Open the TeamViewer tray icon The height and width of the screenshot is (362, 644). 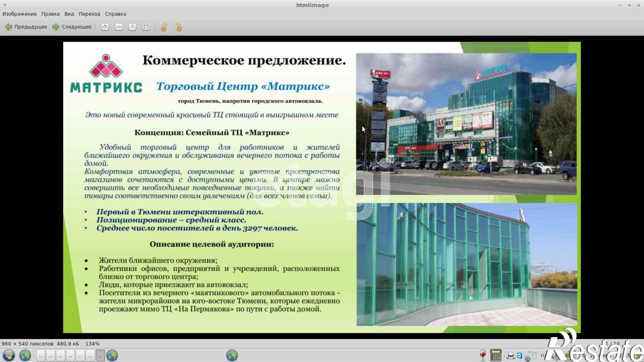pos(519,356)
